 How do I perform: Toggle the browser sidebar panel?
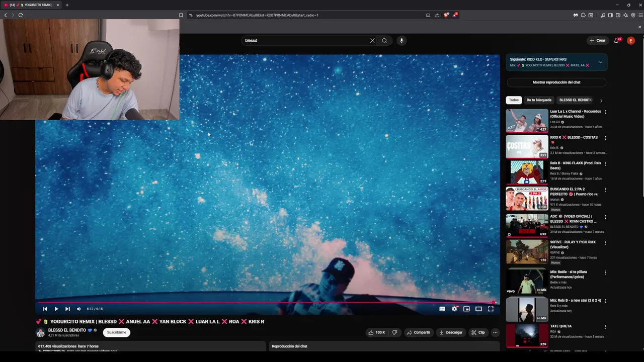(x=610, y=15)
